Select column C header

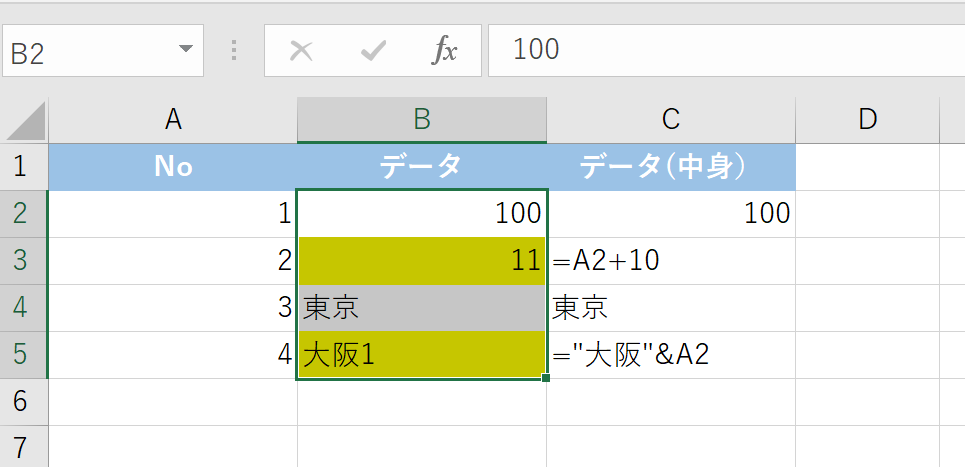670,120
